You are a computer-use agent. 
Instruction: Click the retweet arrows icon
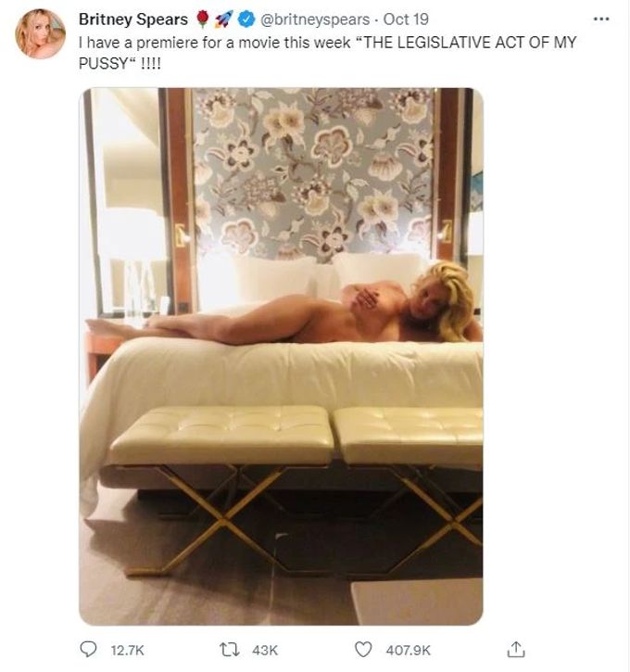[229, 650]
